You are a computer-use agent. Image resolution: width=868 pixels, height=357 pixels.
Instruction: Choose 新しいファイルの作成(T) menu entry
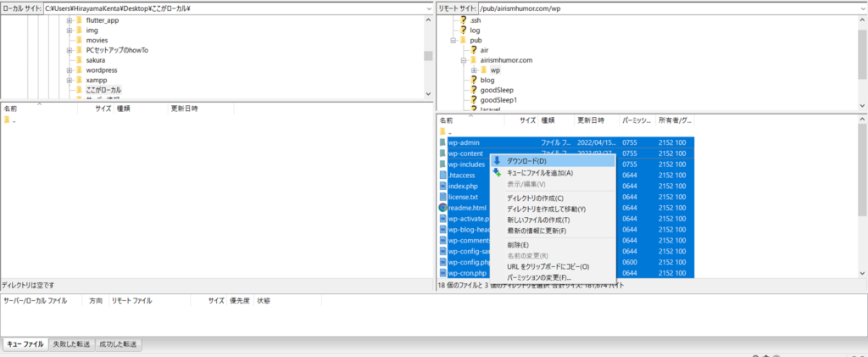point(553,220)
